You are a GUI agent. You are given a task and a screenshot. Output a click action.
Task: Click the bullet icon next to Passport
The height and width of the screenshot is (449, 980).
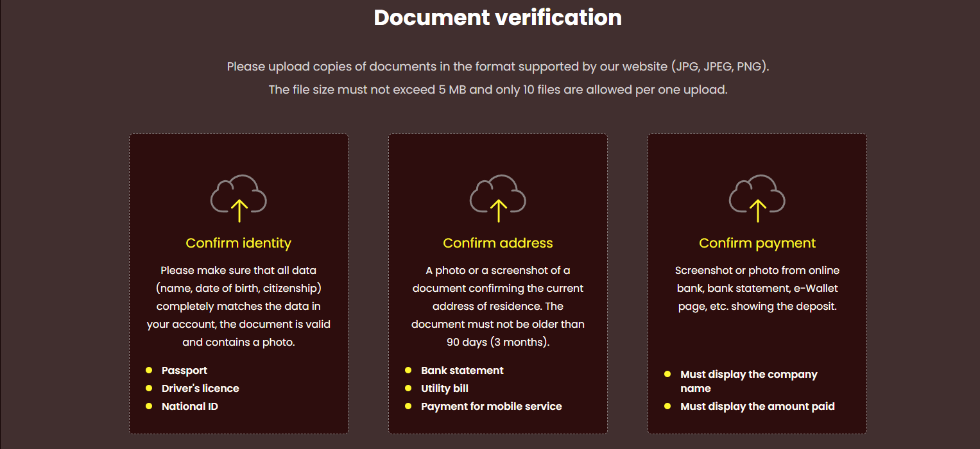click(x=150, y=370)
